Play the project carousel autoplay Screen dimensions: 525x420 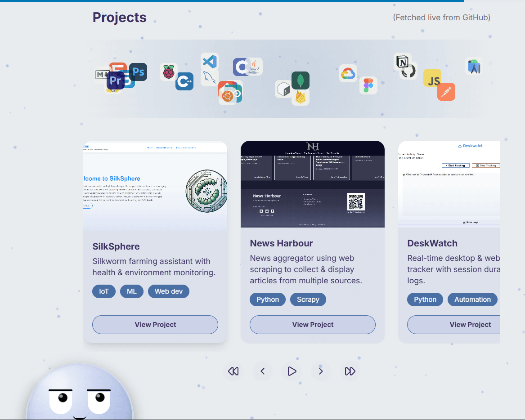[292, 371]
